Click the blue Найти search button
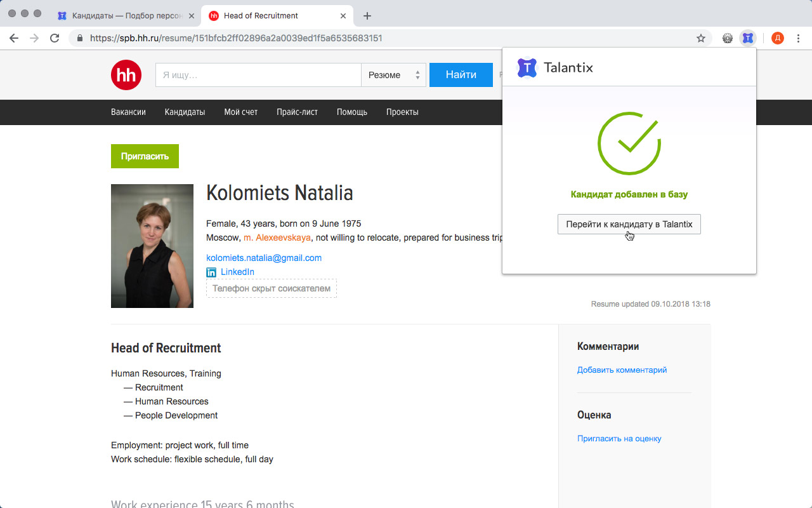This screenshot has width=812, height=508. point(461,75)
